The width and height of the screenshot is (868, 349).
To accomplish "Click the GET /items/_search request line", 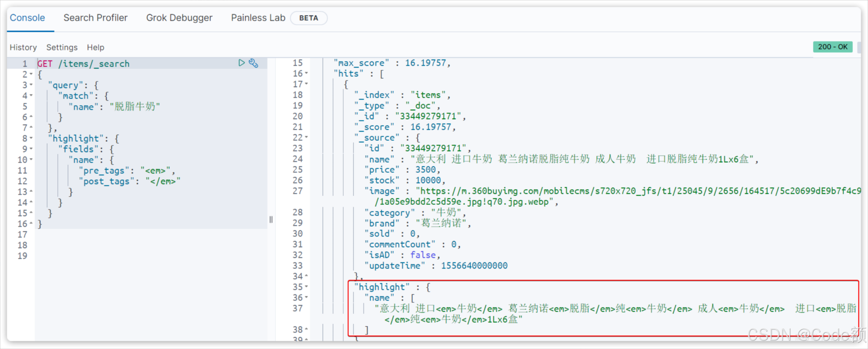I will tap(83, 64).
